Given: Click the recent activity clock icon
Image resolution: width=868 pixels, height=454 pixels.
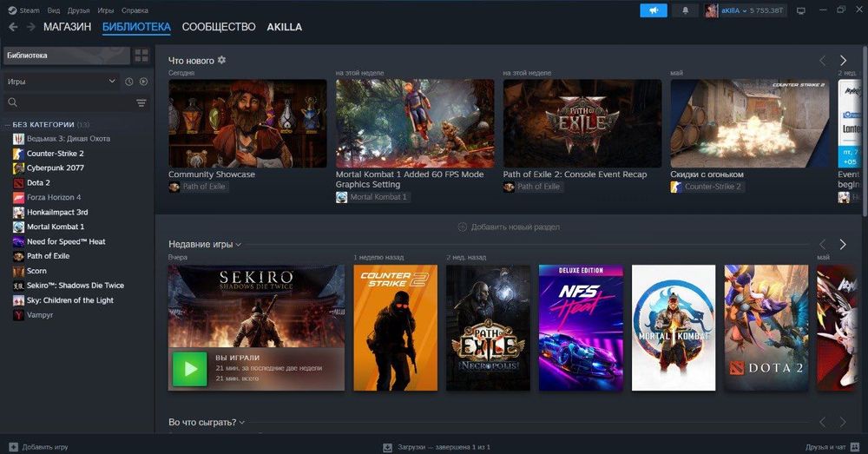Looking at the screenshot, I should click(129, 82).
